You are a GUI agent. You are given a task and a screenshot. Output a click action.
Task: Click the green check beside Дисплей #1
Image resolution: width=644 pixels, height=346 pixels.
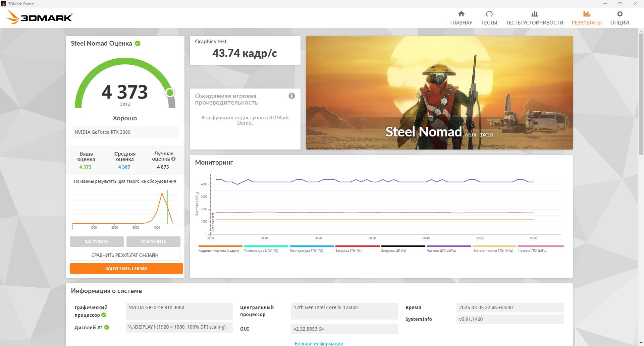107,327
